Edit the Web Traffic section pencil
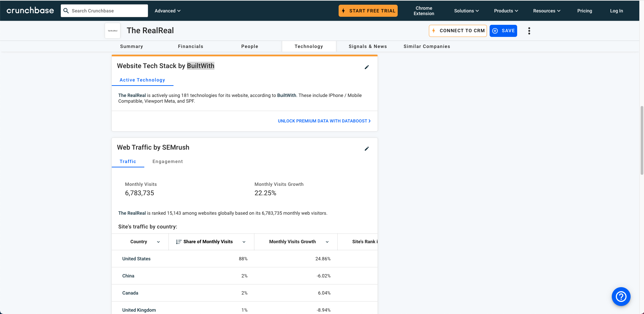 [x=367, y=149]
